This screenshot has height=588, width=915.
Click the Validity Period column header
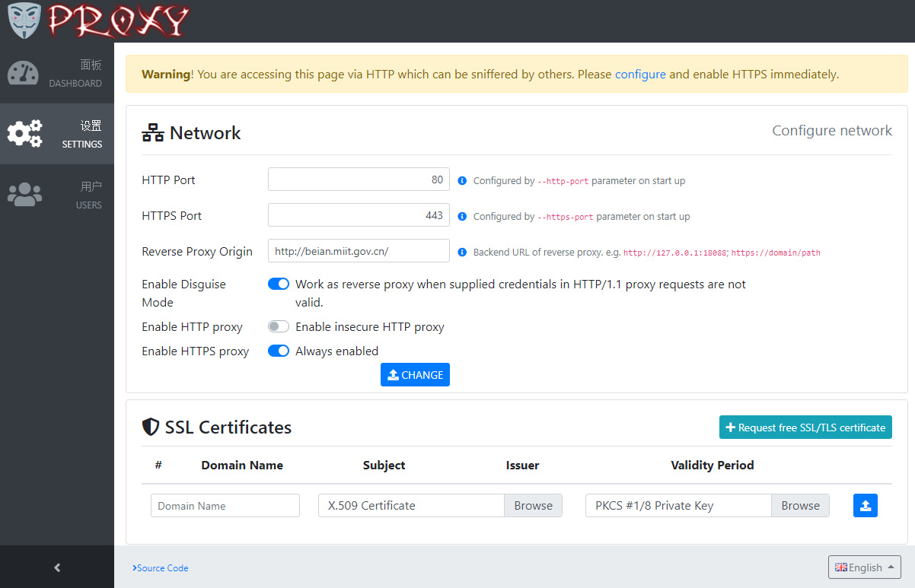point(713,465)
